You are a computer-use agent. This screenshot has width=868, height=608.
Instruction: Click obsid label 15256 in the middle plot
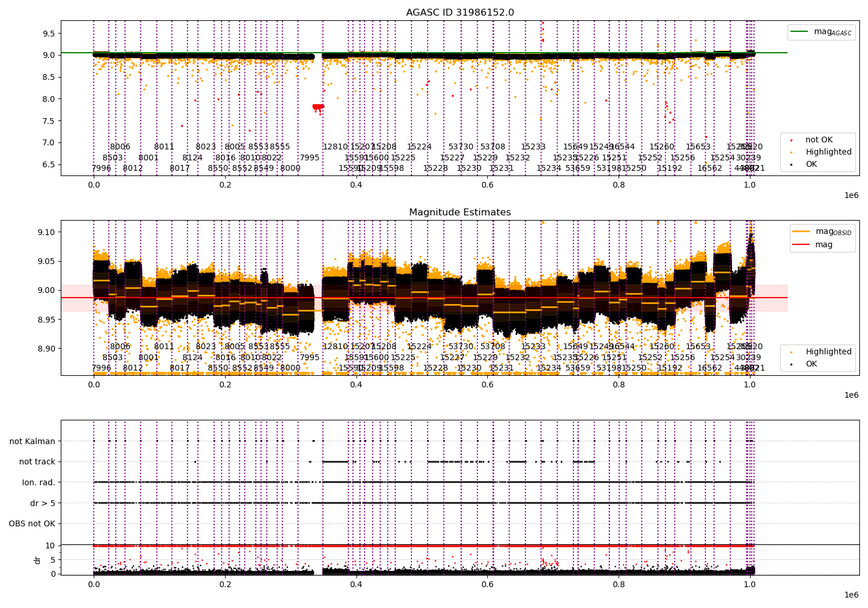pos(683,357)
